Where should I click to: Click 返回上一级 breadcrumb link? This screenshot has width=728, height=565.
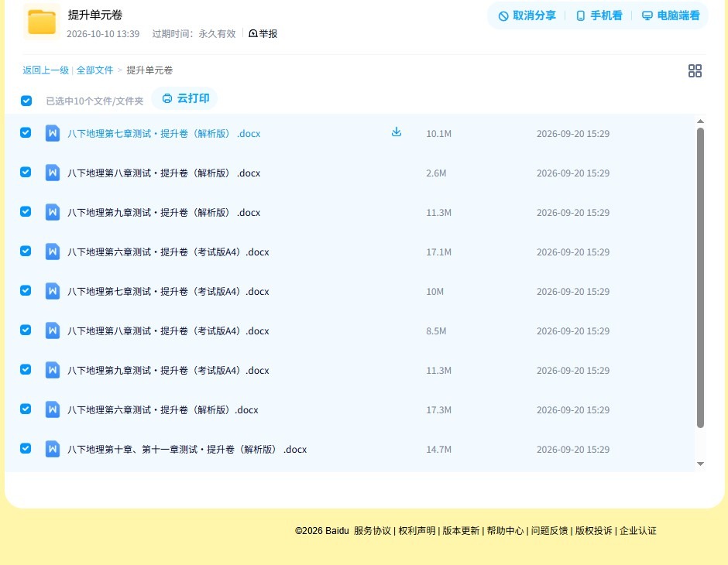point(46,70)
